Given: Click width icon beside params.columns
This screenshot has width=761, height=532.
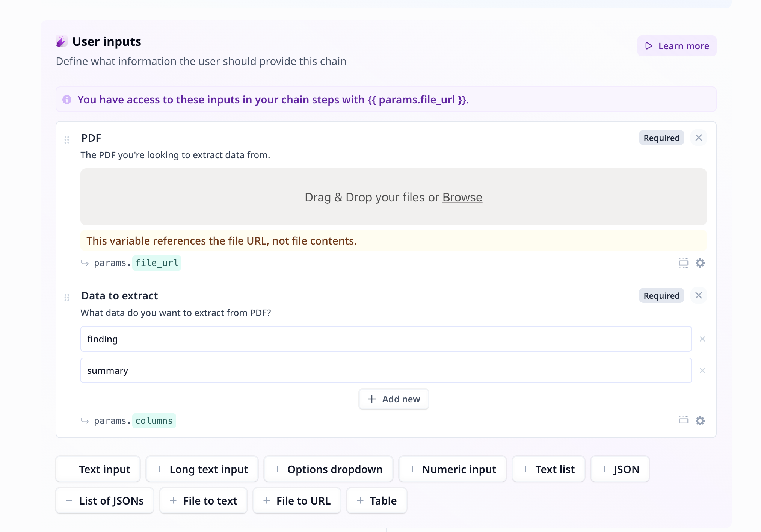Looking at the screenshot, I should tap(684, 421).
